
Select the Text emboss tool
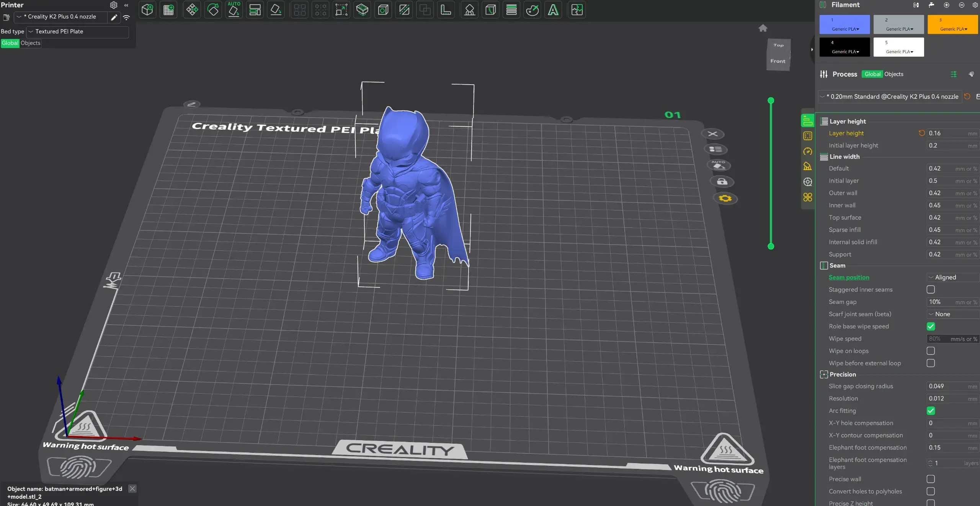coord(553,10)
